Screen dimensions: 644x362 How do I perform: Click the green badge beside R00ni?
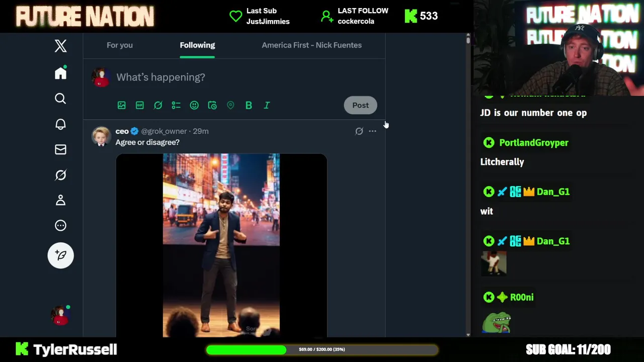[502, 297]
